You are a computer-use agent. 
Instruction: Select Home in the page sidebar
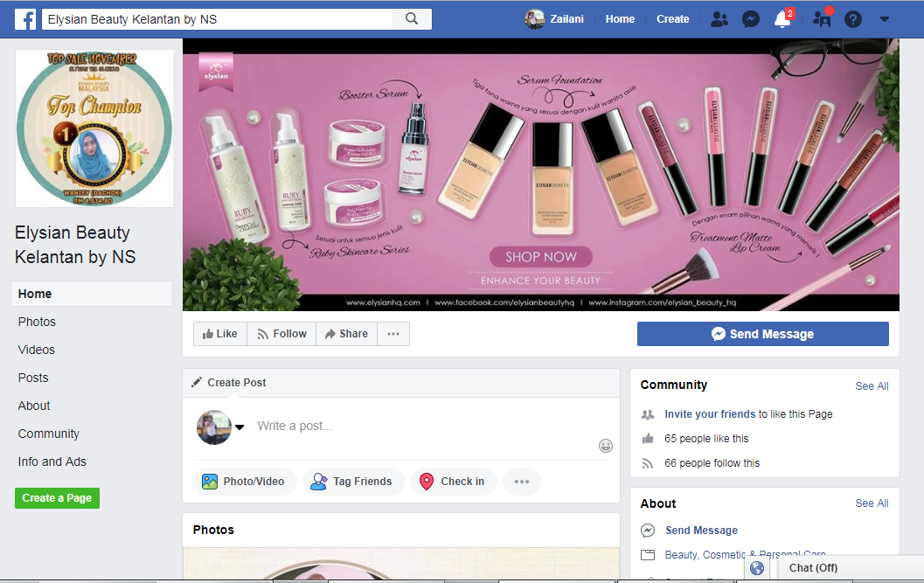pyautogui.click(x=91, y=294)
